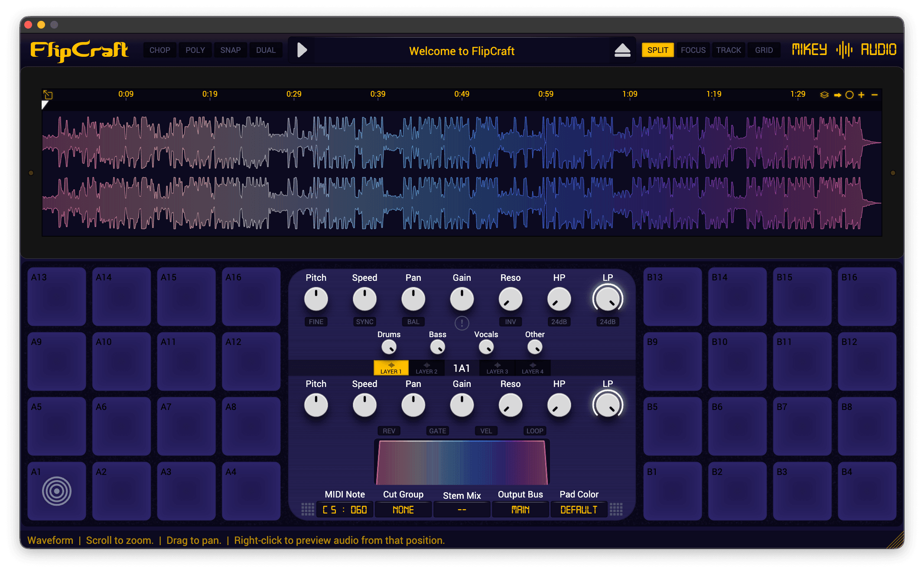This screenshot has height=572, width=924.
Task: Click the zoom out minus icon
Action: pyautogui.click(x=875, y=95)
